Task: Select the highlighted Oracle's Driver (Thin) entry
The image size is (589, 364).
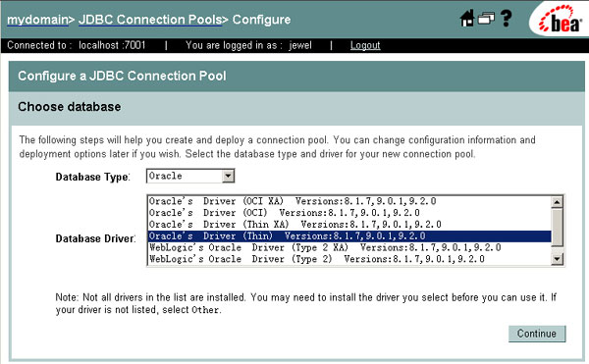Action: pyautogui.click(x=349, y=236)
